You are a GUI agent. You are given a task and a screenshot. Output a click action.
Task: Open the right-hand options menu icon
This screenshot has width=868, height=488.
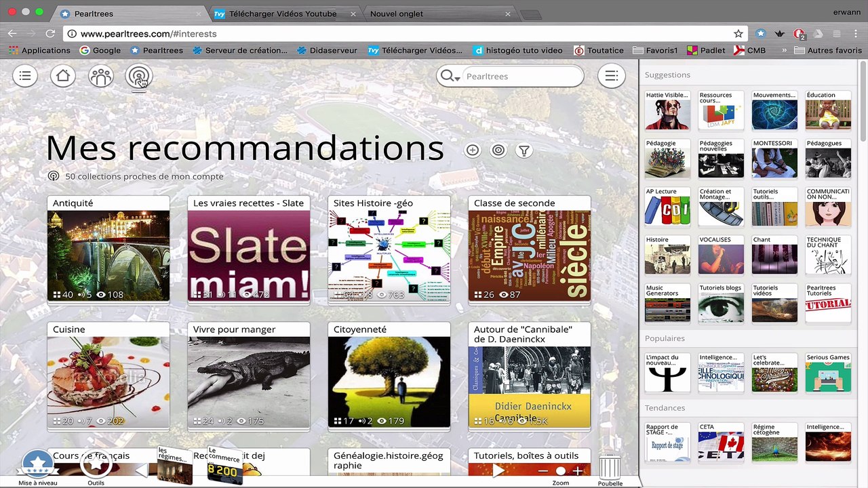coord(611,76)
